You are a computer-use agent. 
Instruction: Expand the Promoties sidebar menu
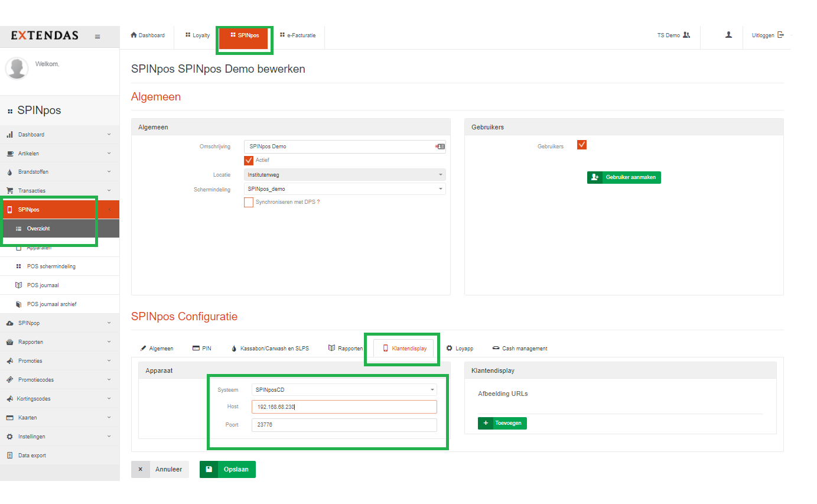(x=60, y=361)
